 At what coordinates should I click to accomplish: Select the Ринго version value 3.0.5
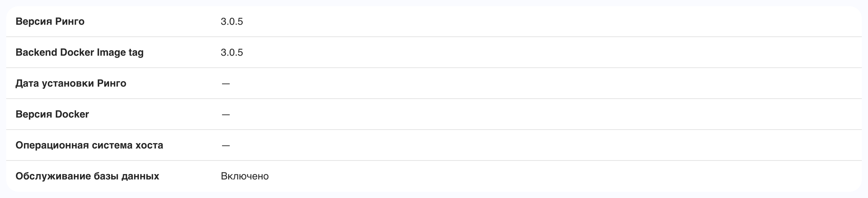232,21
